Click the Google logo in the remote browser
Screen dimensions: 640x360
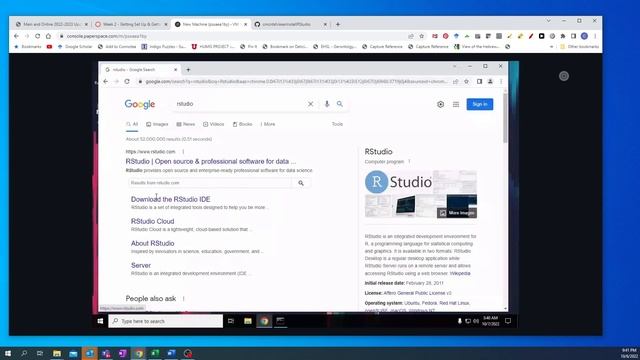pyautogui.click(x=140, y=104)
